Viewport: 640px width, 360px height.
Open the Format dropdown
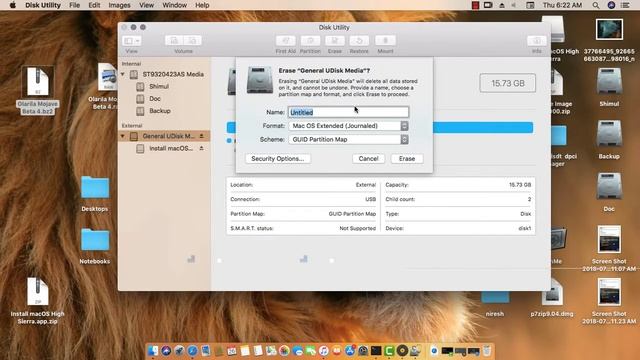pos(348,126)
